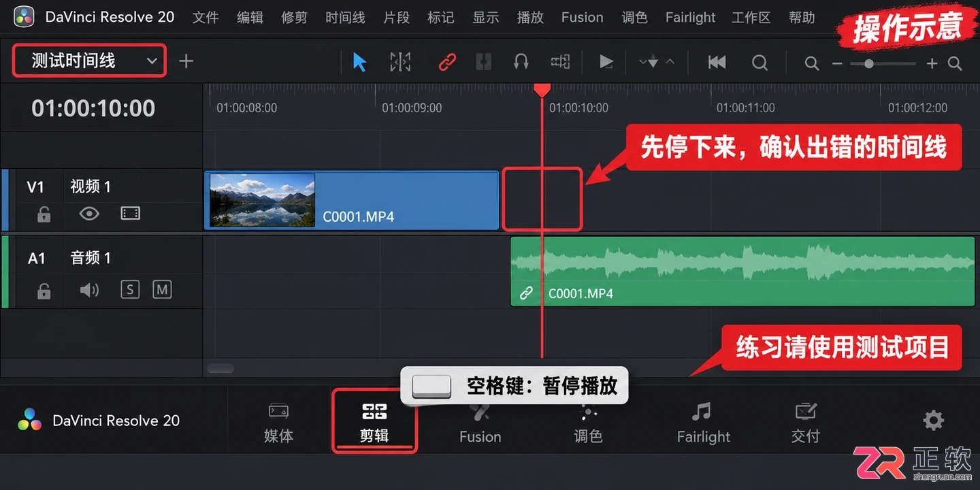Toggle the lock on video track V1
980x490 pixels.
tap(44, 214)
